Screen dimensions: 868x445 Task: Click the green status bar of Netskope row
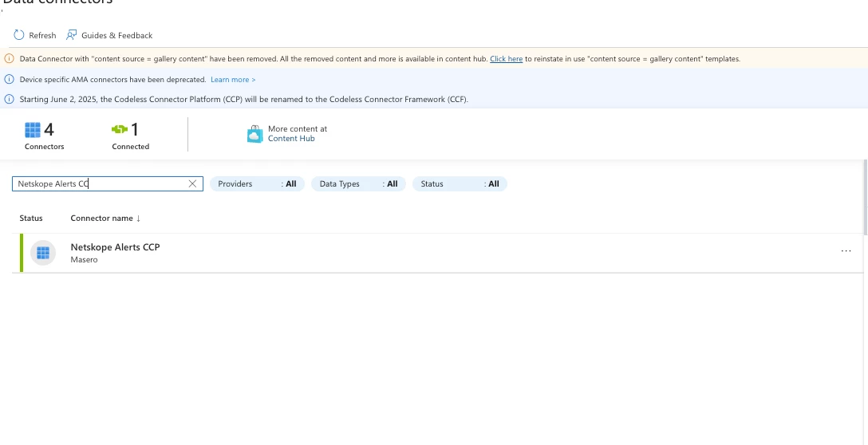click(22, 253)
